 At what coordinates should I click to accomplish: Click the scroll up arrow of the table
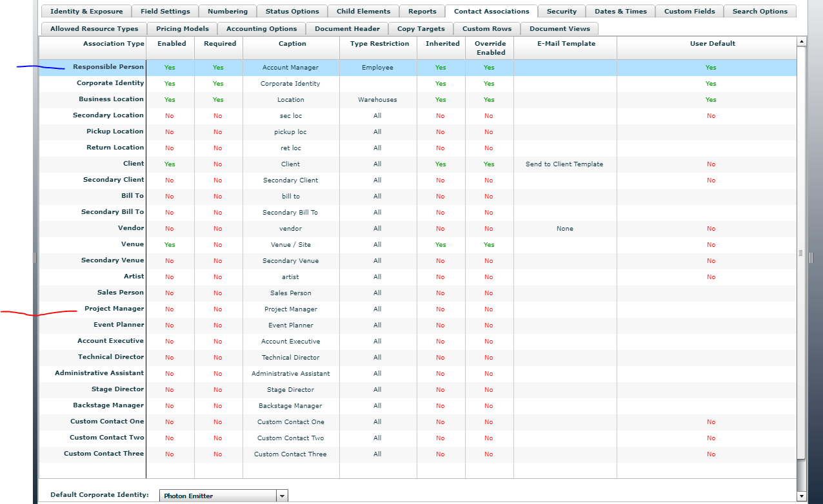802,42
